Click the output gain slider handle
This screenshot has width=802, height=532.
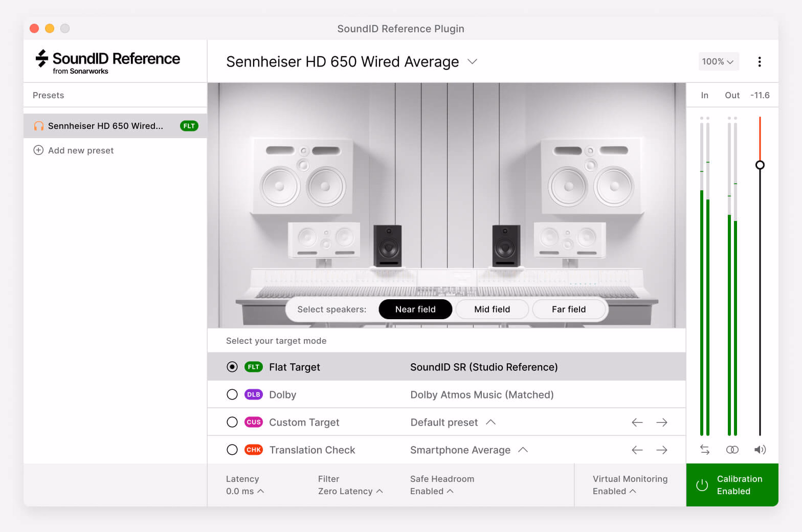[760, 165]
